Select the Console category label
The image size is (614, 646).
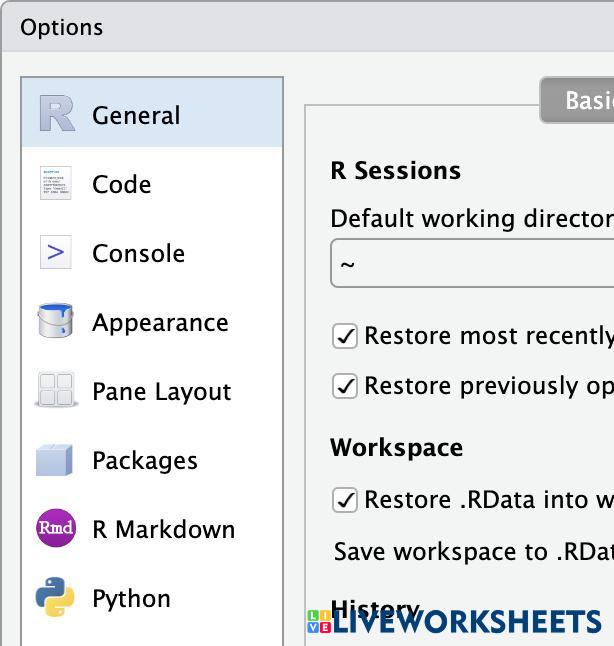pyautogui.click(x=138, y=254)
